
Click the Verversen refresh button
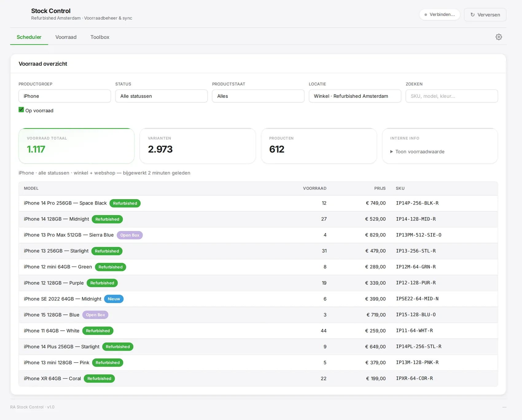click(485, 15)
